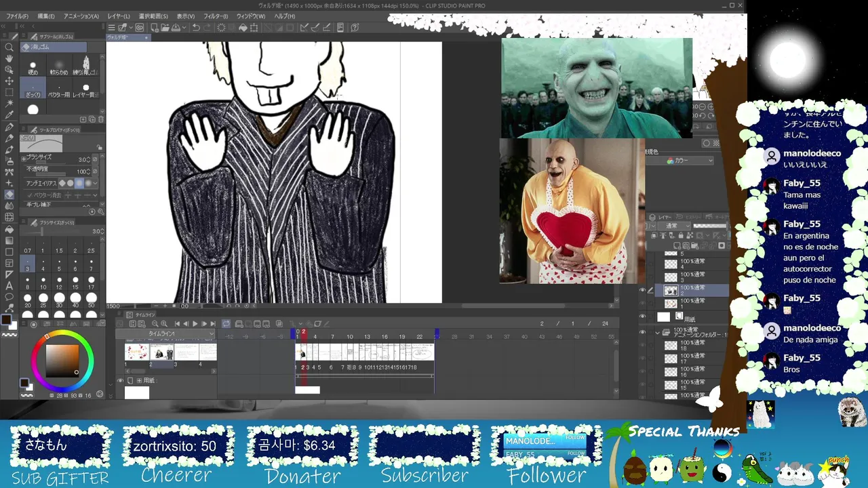Toggle visibility of the animation folder layer

[642, 333]
